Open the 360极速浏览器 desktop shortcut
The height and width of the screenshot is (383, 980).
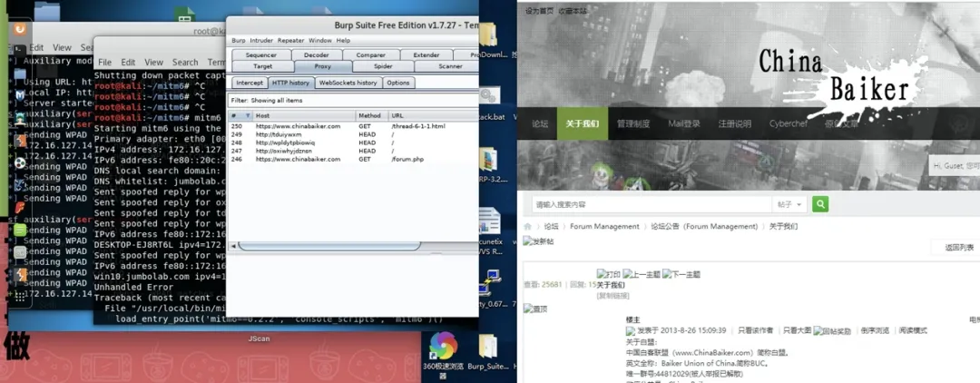(x=443, y=354)
